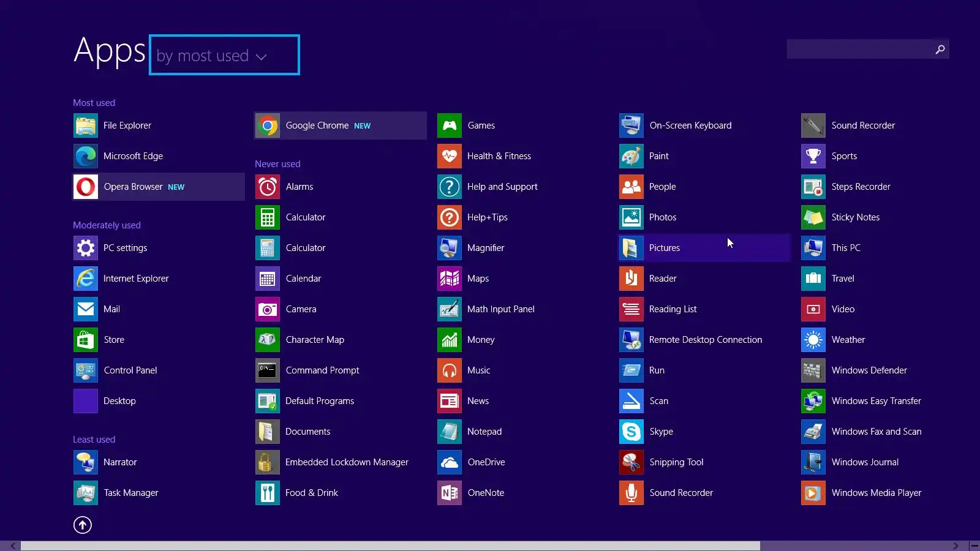Open the Paint palette icon
The image size is (980, 551).
pos(631,156)
